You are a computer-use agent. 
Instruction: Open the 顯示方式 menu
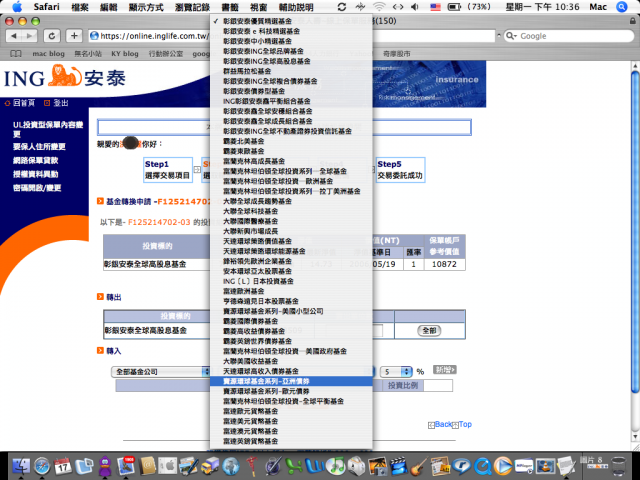click(x=146, y=7)
